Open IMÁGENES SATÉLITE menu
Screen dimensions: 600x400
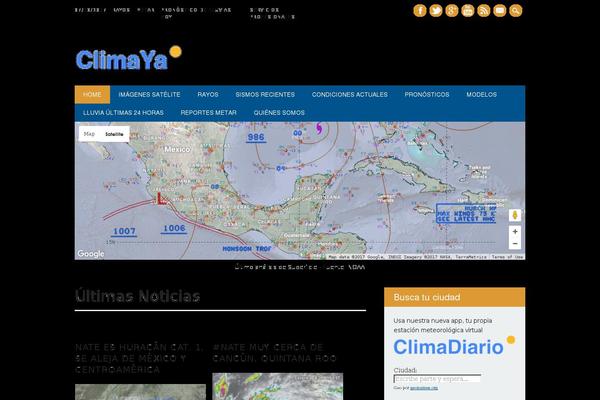tap(149, 95)
